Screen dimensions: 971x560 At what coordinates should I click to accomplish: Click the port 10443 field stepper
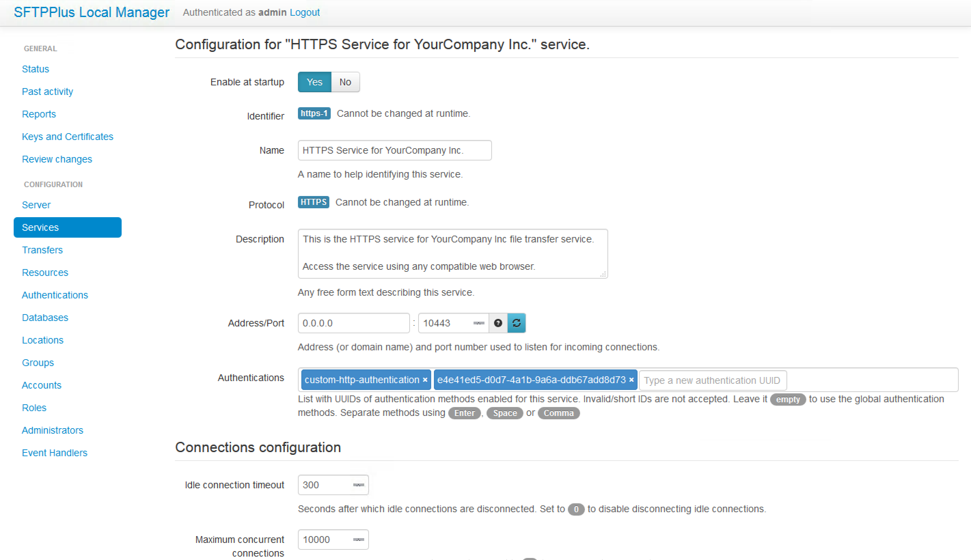pos(479,323)
